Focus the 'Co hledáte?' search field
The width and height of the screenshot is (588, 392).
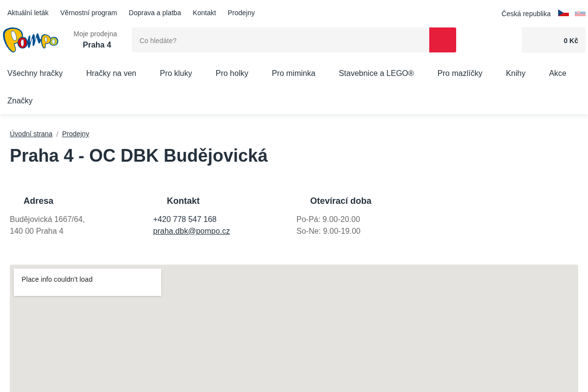tap(280, 40)
